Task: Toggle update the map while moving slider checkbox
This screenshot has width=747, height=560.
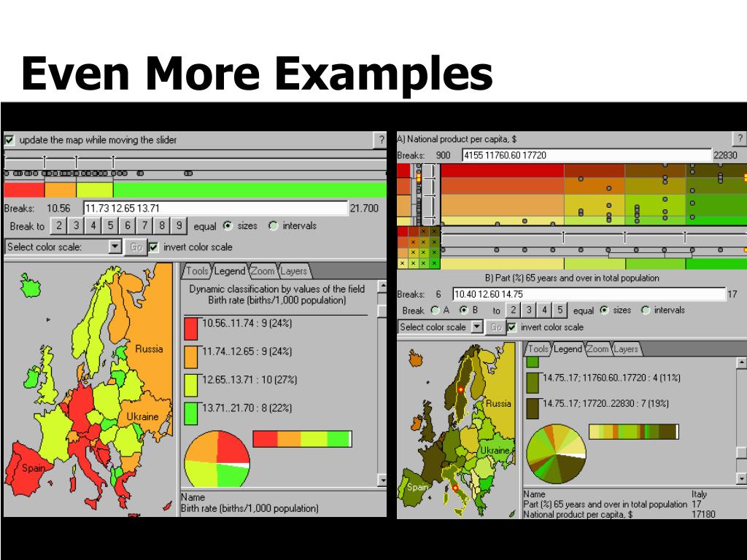Action: 9,140
